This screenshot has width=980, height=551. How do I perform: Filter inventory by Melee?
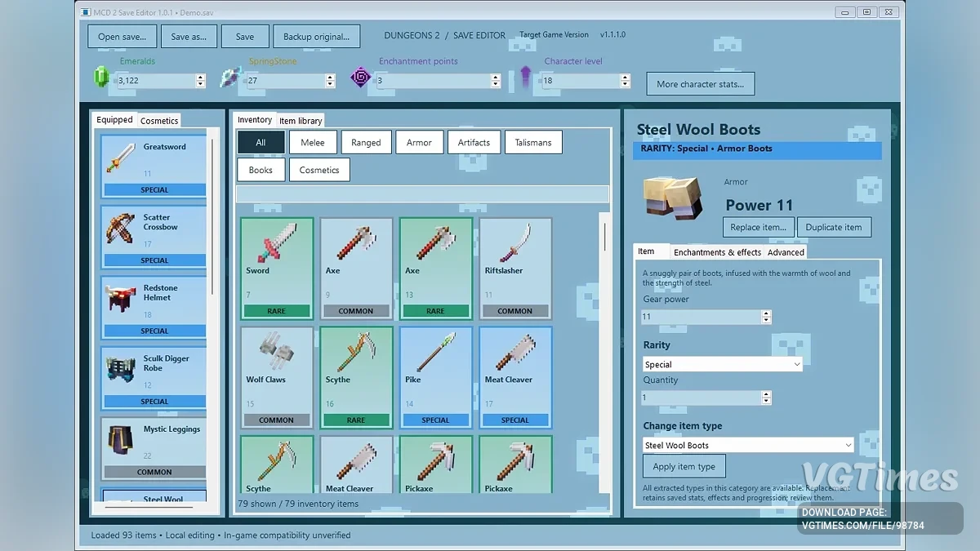pos(313,142)
